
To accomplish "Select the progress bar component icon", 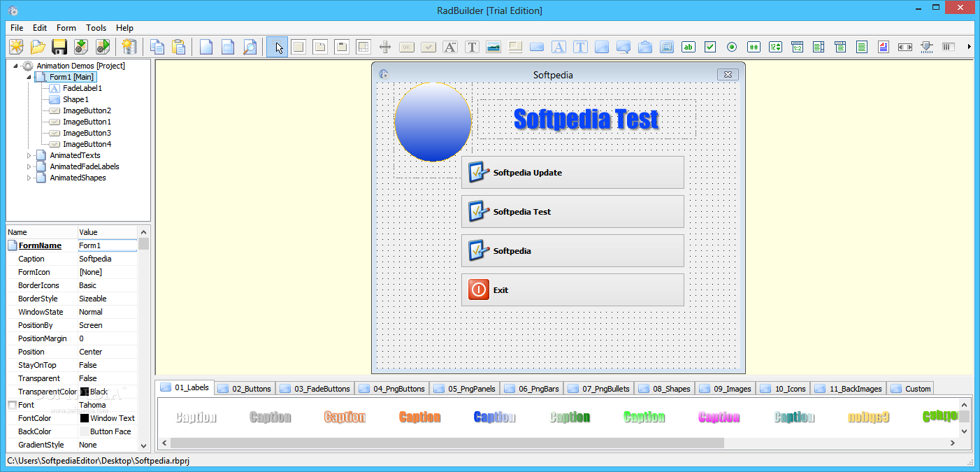I will (949, 47).
